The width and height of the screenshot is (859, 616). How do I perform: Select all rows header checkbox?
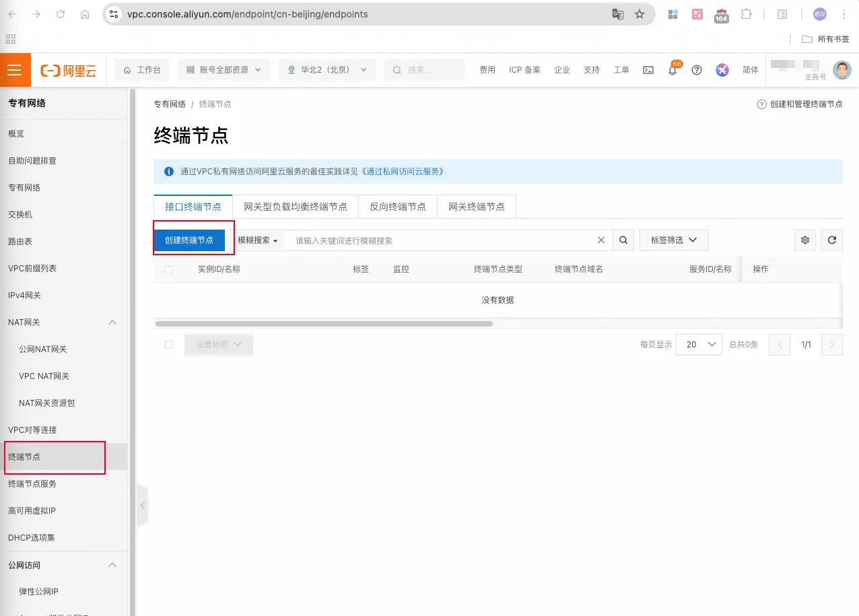(168, 269)
